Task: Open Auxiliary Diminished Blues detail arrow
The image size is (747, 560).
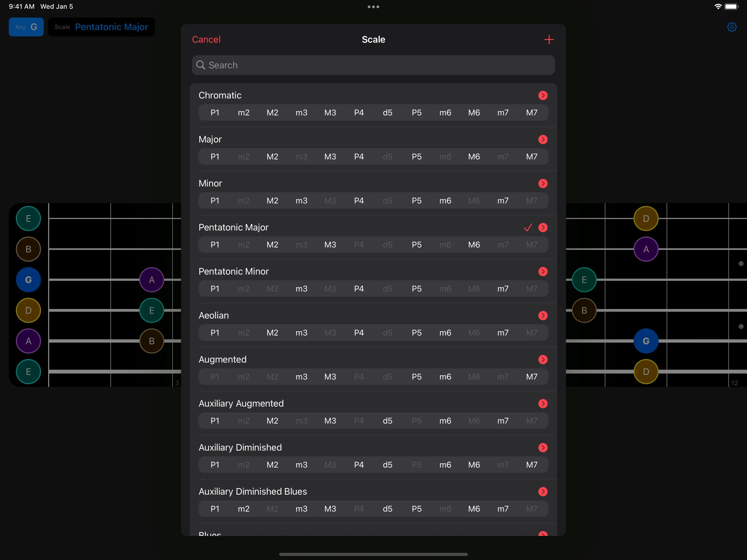Action: pos(543,491)
